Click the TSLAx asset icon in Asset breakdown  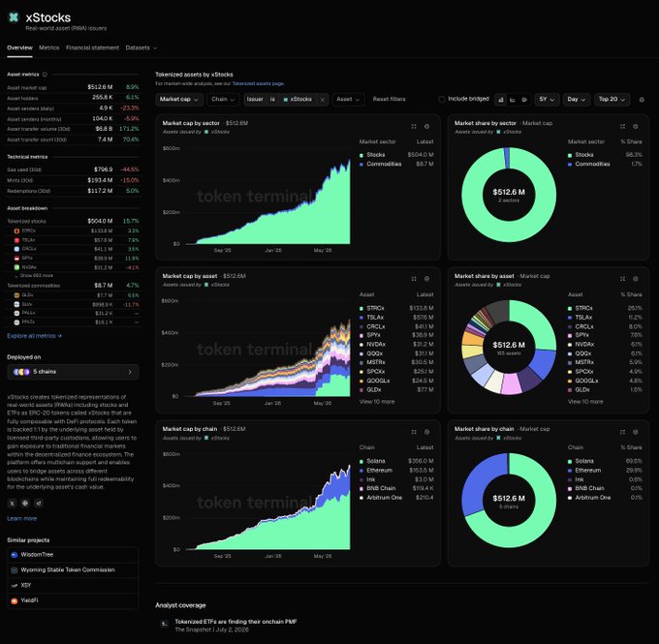coord(16,240)
